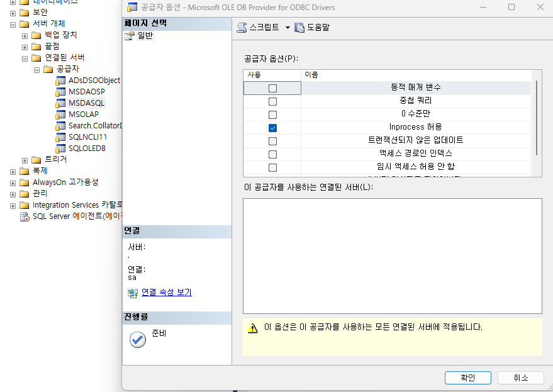The width and height of the screenshot is (553, 392).
Task: Click the 끝점 folder icon
Action: pos(36,47)
